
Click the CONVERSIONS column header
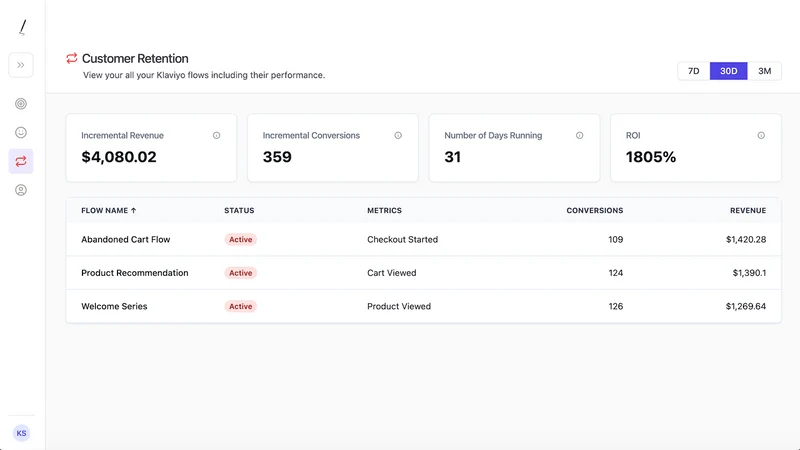(594, 210)
